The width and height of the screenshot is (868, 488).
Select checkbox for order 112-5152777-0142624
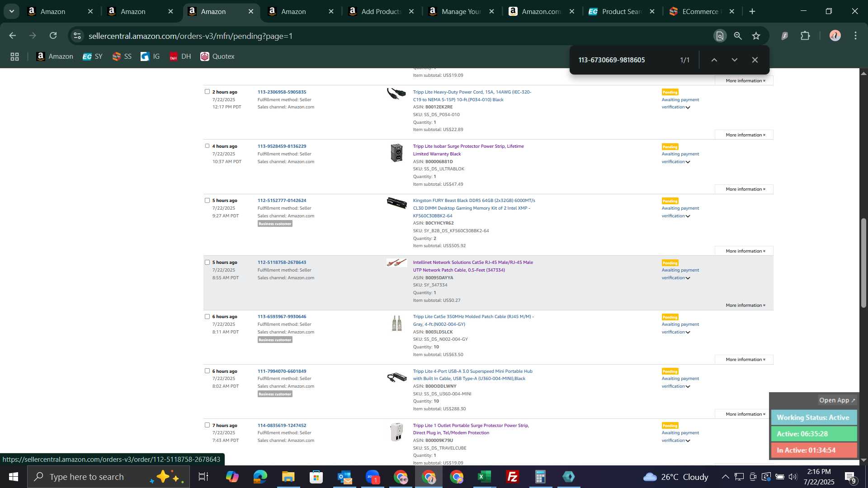[207, 200]
